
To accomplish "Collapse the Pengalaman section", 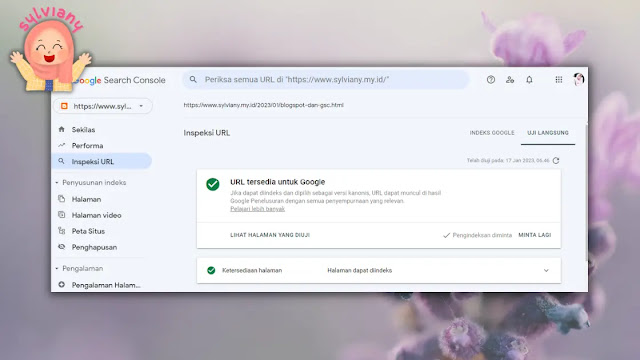I will [57, 268].
